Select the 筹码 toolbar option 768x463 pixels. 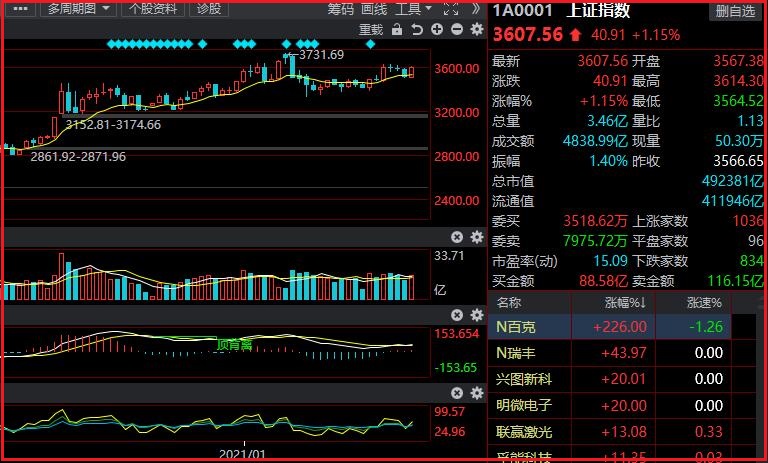(340, 9)
